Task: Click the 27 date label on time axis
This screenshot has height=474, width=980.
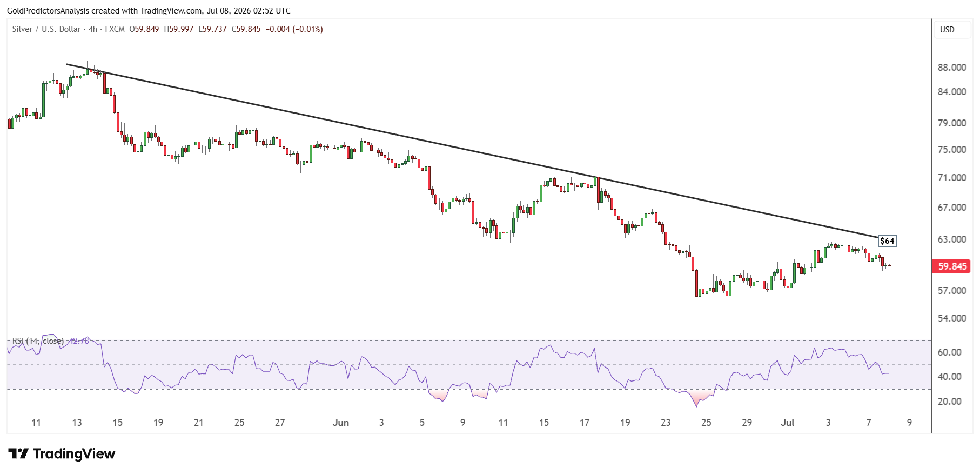Action: coord(280,423)
